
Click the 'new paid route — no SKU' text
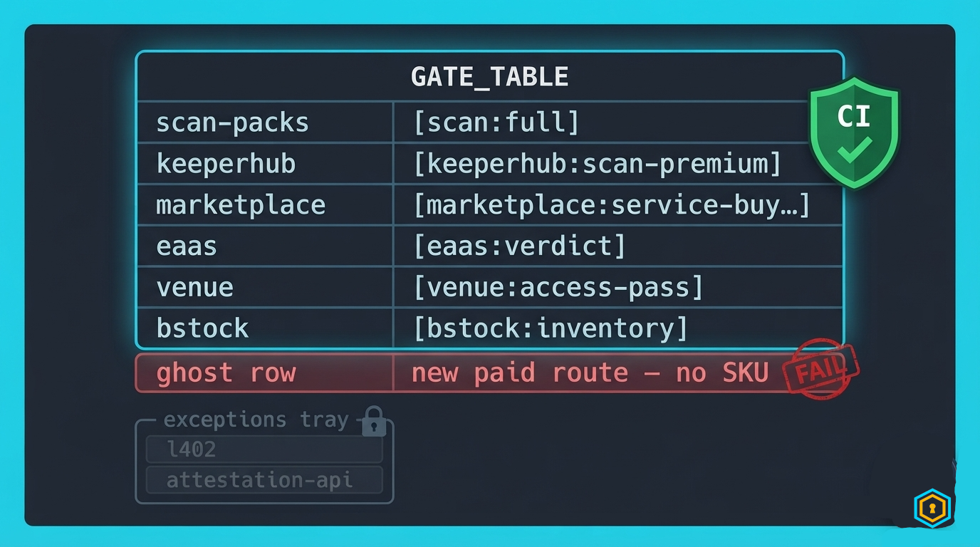pos(590,373)
